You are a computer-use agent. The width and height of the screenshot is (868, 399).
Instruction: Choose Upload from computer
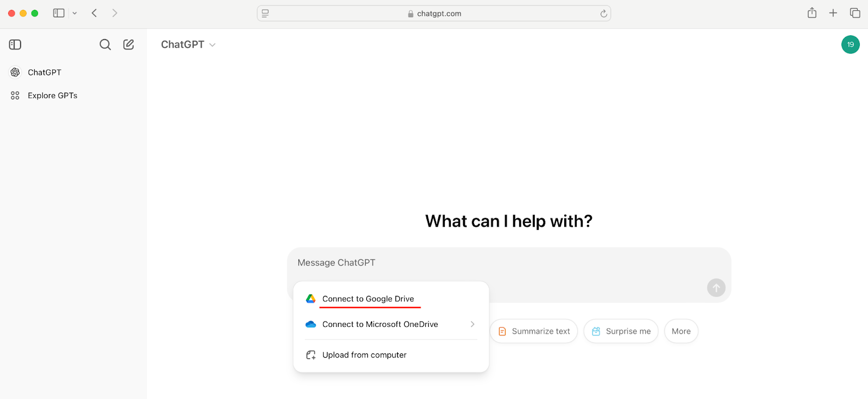[391, 355]
